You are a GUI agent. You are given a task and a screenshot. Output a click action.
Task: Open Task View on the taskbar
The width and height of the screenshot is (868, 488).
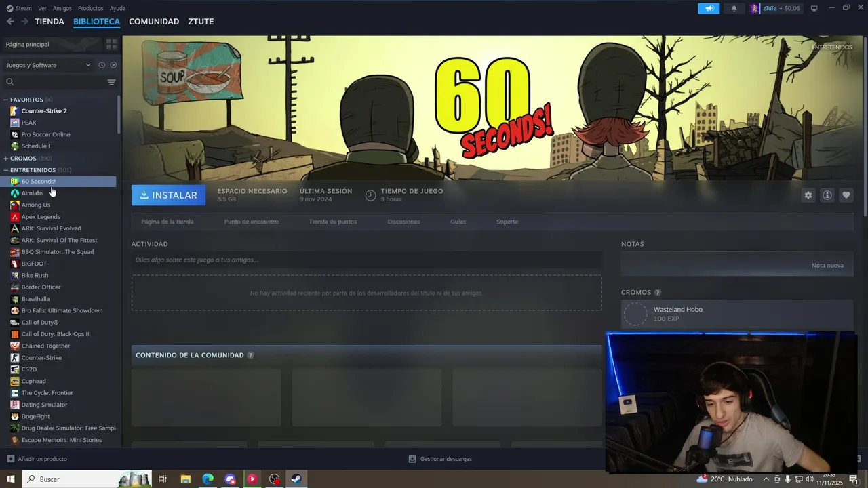pos(163,479)
